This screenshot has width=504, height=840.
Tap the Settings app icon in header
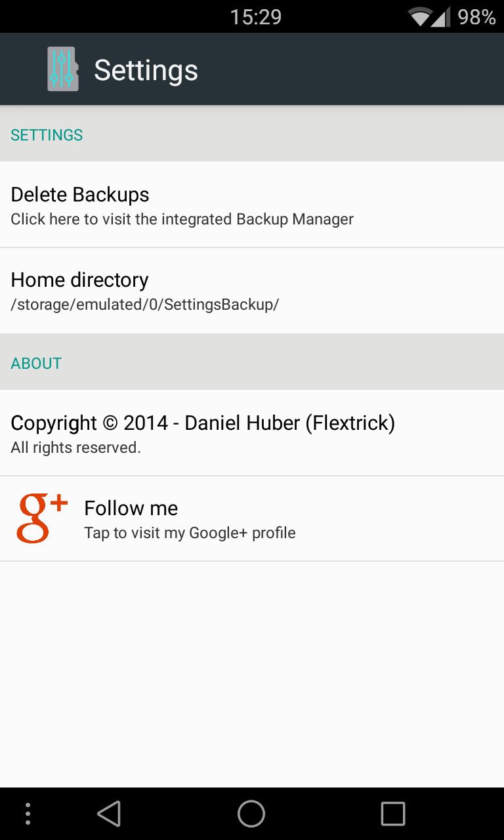click(x=63, y=69)
